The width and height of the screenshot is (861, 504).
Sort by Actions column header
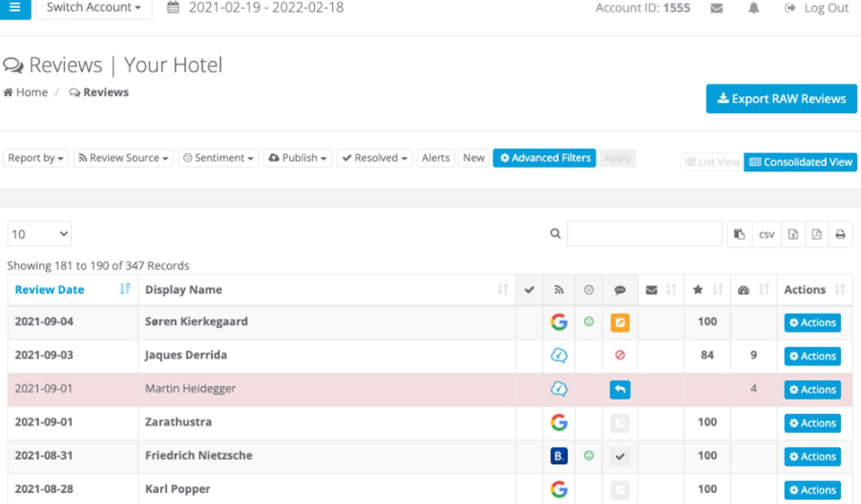tap(815, 290)
